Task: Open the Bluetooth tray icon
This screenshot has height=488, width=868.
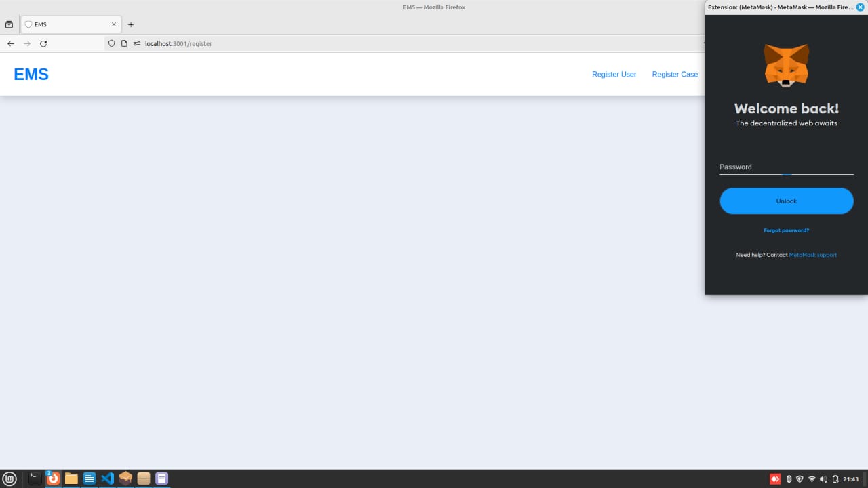Action: tap(789, 479)
